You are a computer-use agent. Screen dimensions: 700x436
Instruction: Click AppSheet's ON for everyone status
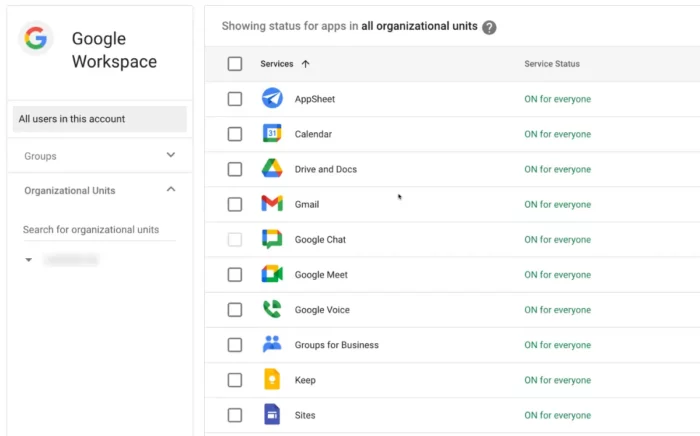[558, 99]
